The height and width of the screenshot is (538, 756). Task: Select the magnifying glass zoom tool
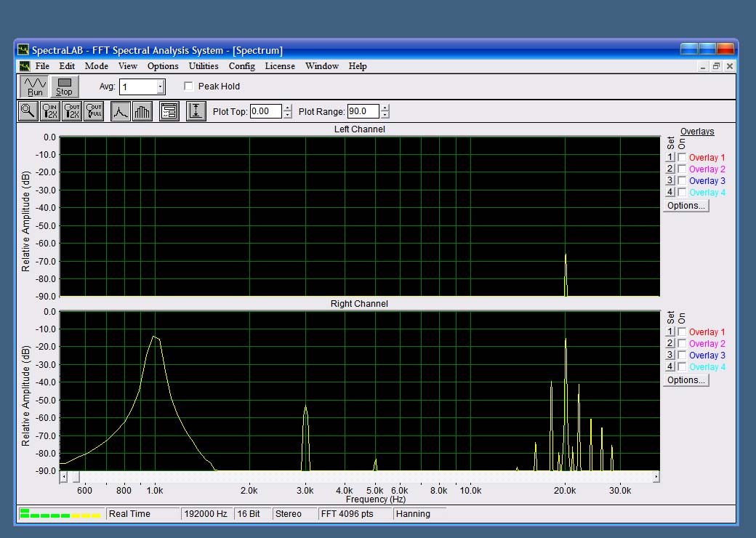tap(28, 111)
